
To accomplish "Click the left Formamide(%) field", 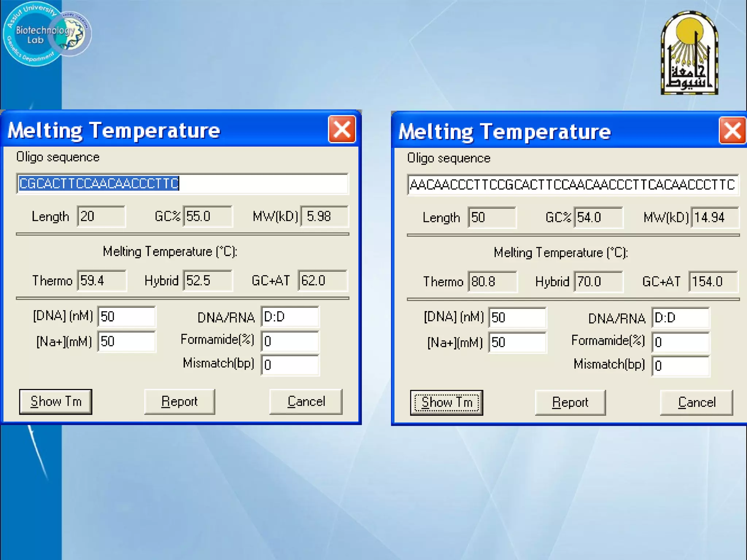I will click(x=290, y=341).
